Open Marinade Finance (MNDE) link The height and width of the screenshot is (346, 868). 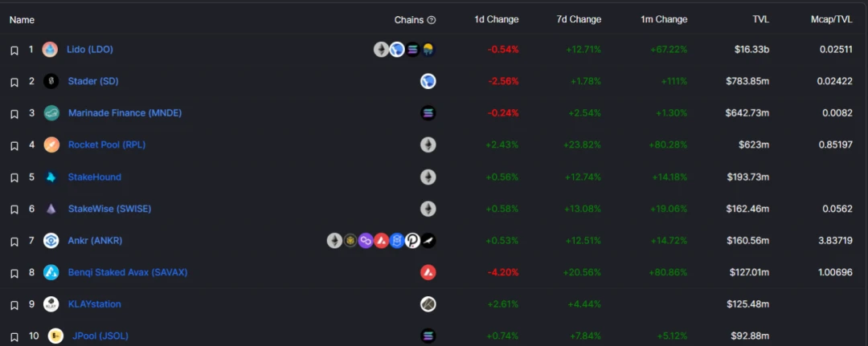coord(125,112)
